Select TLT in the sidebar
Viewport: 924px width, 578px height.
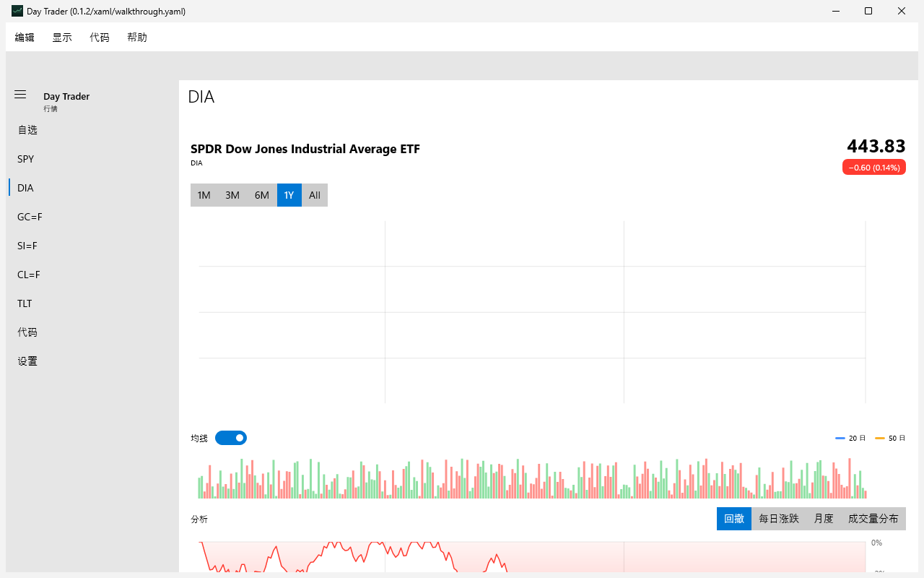(x=92, y=303)
